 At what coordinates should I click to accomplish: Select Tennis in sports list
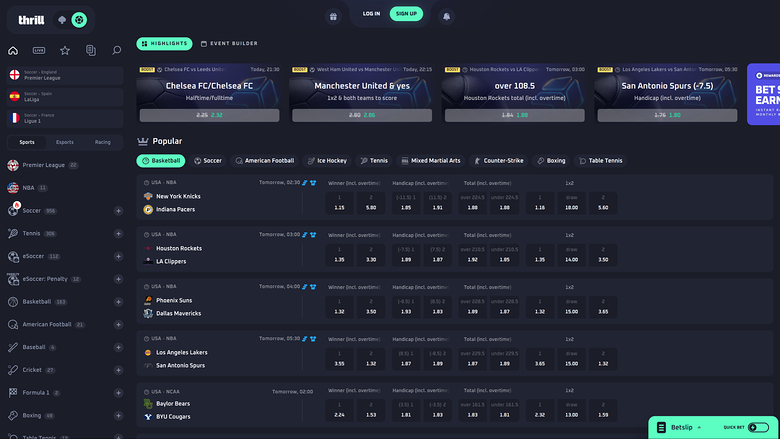31,234
